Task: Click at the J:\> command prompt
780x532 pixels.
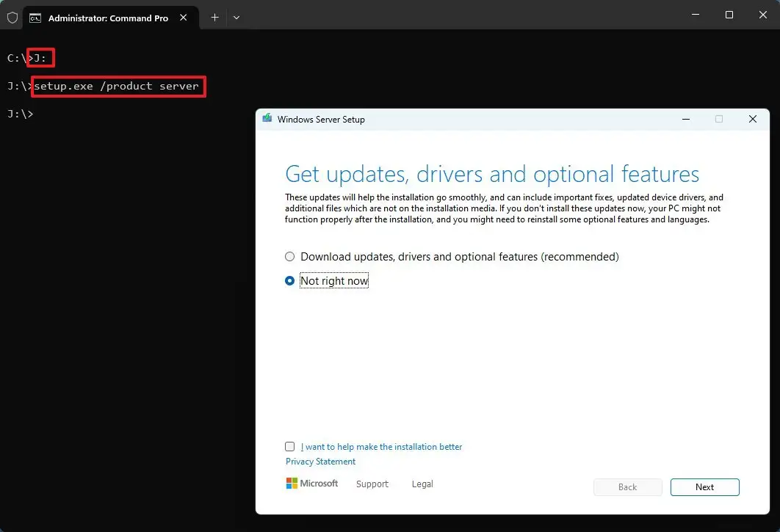Action: pyautogui.click(x=22, y=114)
